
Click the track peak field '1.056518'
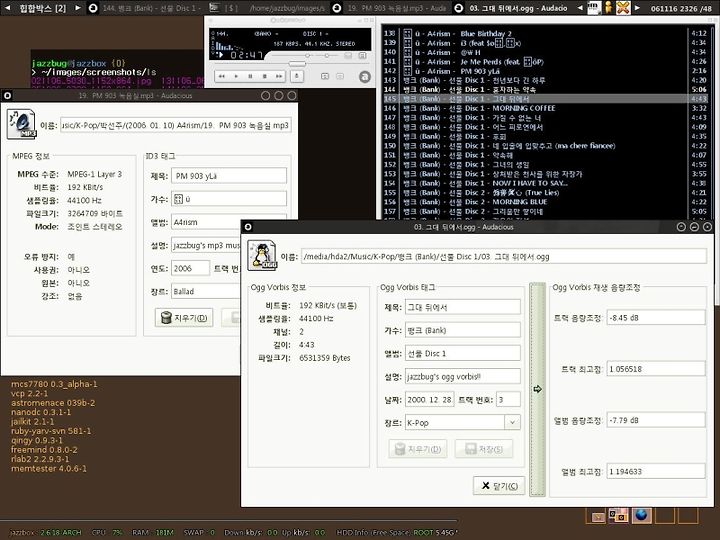(x=656, y=369)
